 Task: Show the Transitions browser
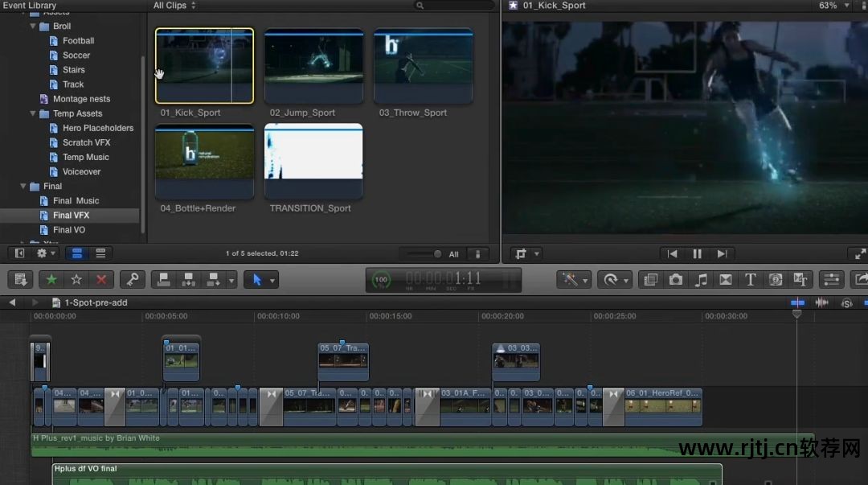click(726, 280)
